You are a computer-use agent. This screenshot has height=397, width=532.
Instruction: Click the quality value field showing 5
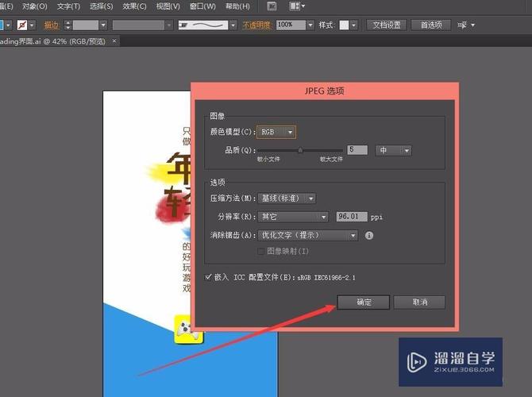coord(357,150)
